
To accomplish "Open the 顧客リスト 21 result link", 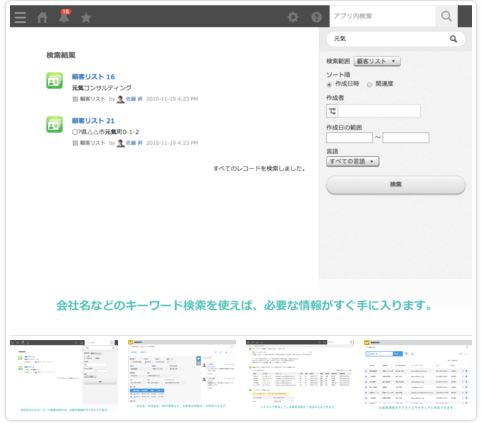I will click(93, 121).
